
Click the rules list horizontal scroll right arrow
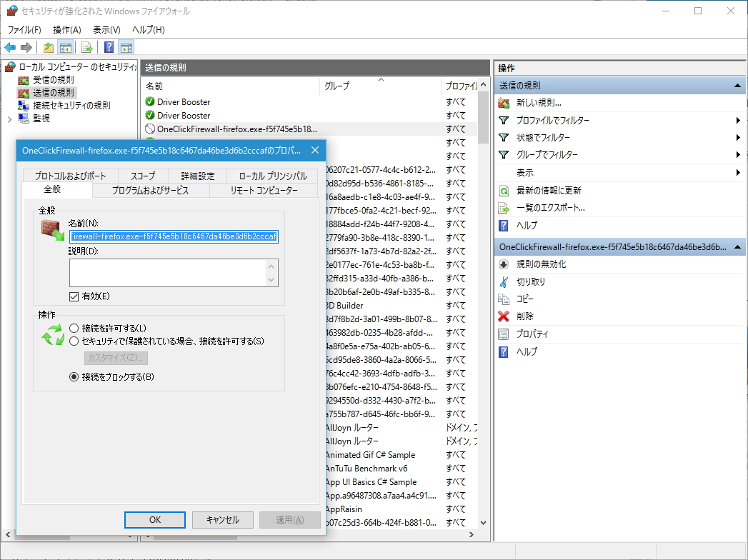(x=472, y=535)
